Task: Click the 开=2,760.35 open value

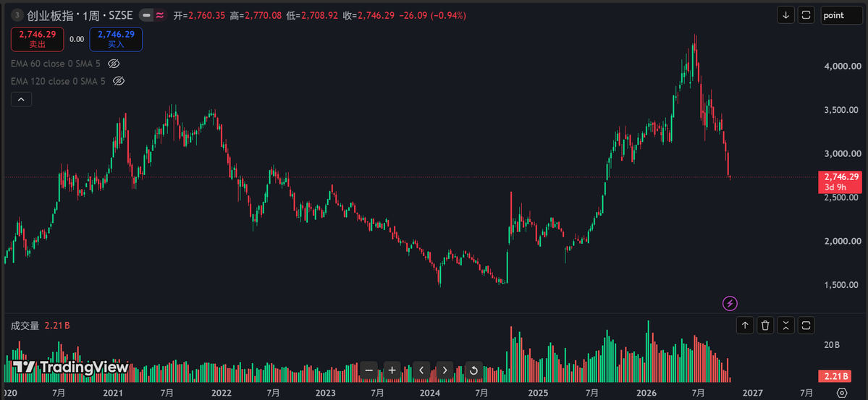Action: click(x=199, y=15)
